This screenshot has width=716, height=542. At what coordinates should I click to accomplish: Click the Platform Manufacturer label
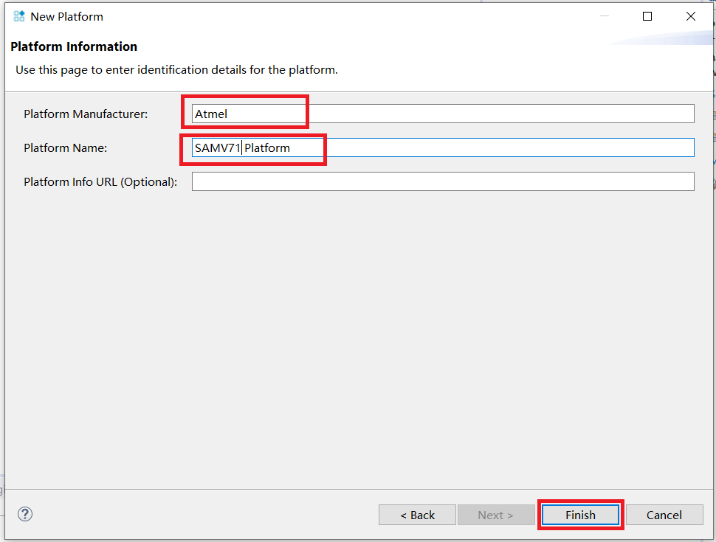point(85,114)
